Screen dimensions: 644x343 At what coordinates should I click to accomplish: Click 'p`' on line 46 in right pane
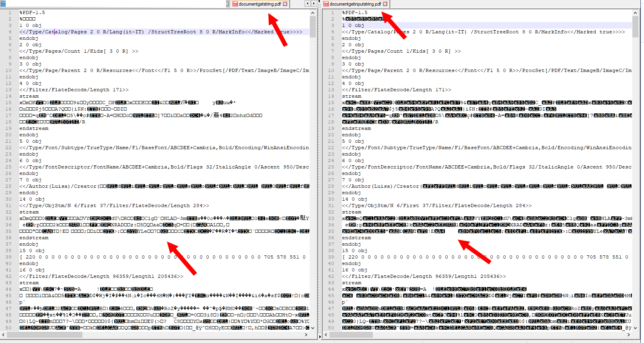tap(345, 302)
